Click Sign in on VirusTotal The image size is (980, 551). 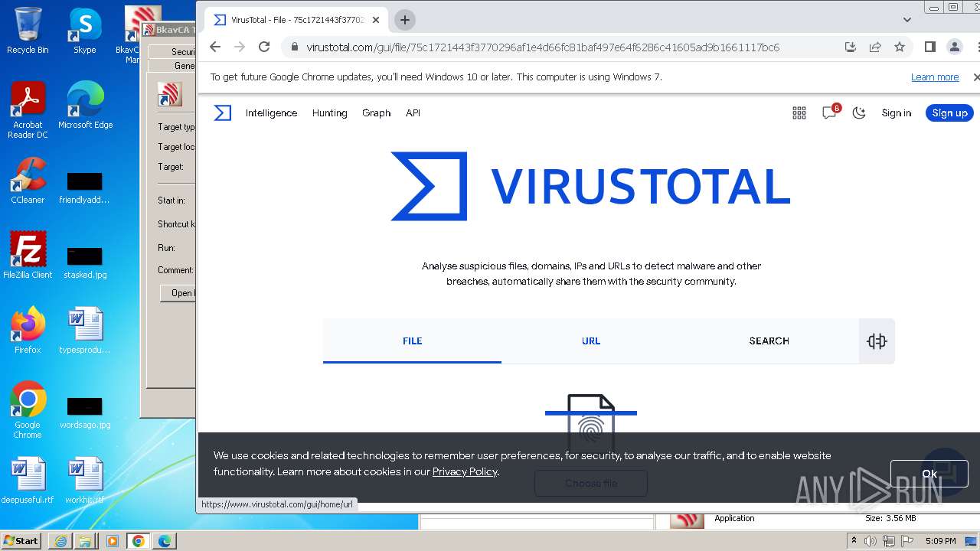(896, 112)
